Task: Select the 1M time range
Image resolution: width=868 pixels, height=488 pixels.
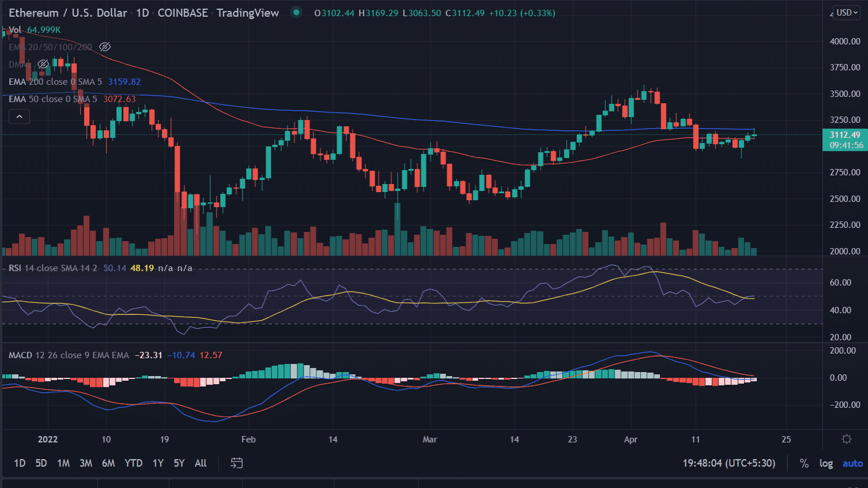Action: (63, 463)
